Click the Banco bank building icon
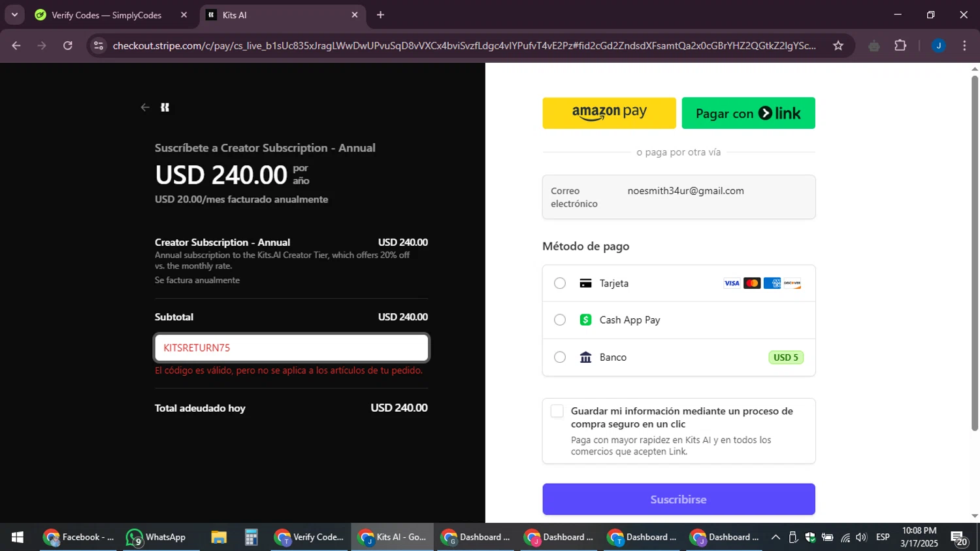The height and width of the screenshot is (551, 980). pos(585,357)
